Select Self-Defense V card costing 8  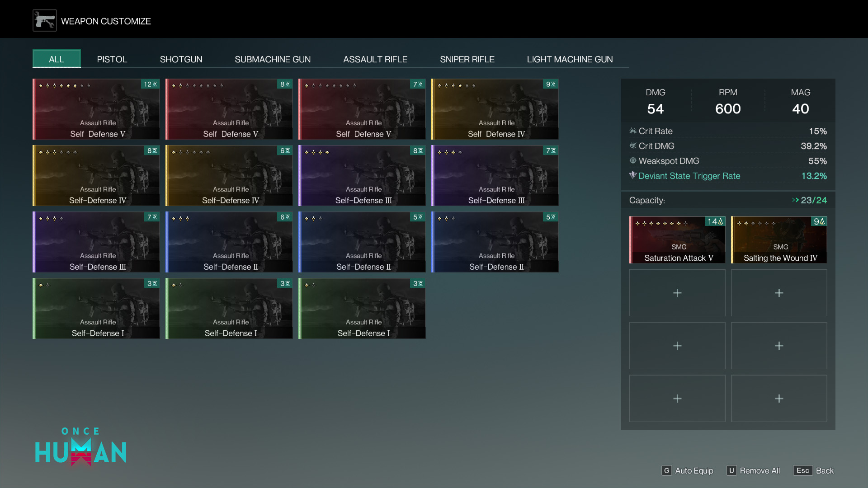click(229, 109)
